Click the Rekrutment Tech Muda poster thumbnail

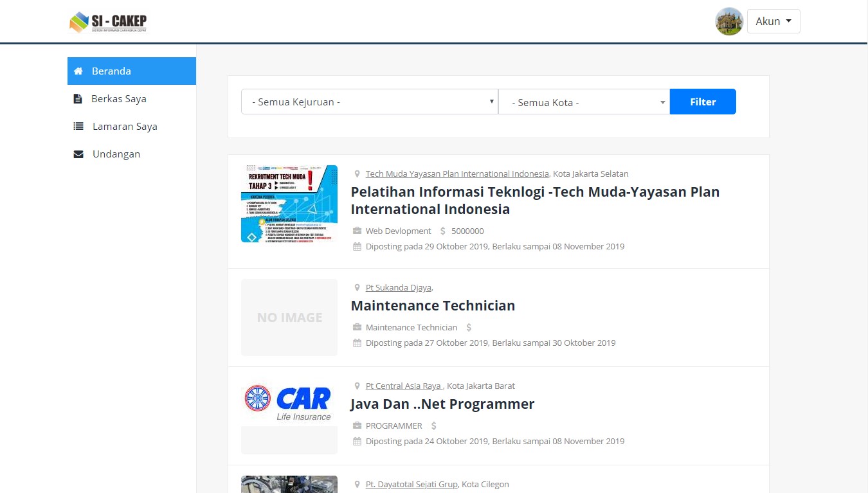[x=289, y=204]
